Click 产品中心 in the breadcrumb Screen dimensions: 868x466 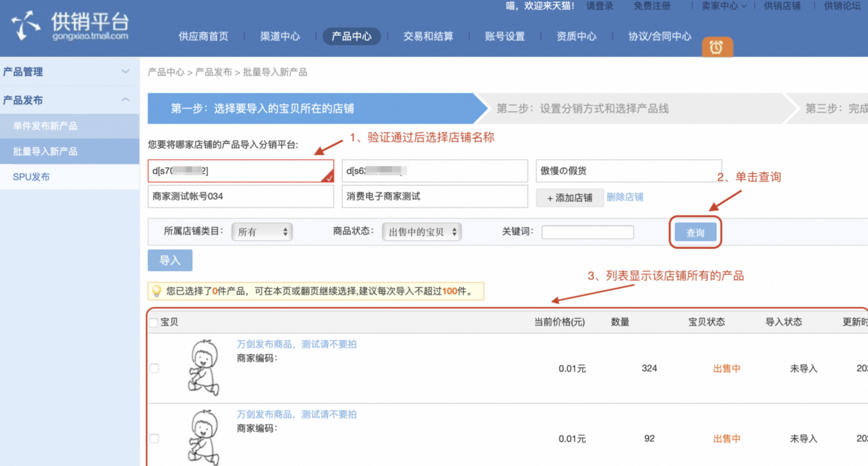tap(166, 72)
